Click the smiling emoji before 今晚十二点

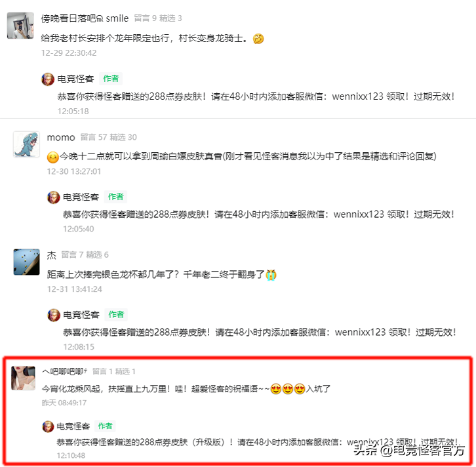point(53,157)
